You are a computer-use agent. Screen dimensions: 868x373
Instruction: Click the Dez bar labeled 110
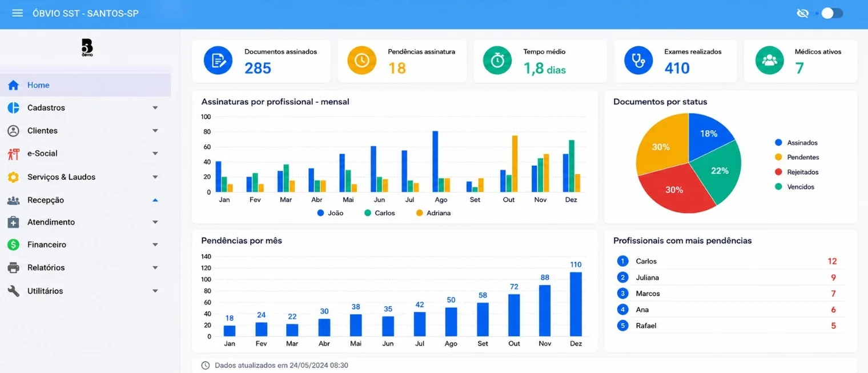pyautogui.click(x=576, y=304)
